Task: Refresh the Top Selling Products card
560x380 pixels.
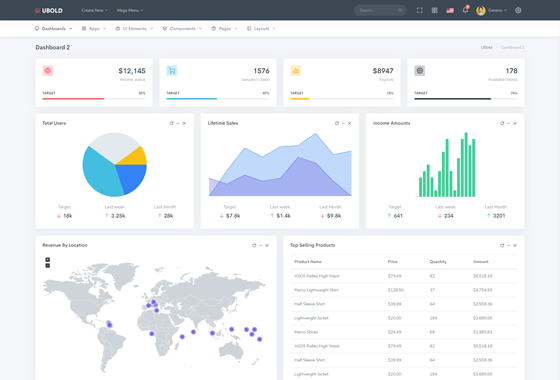Action: 502,245
